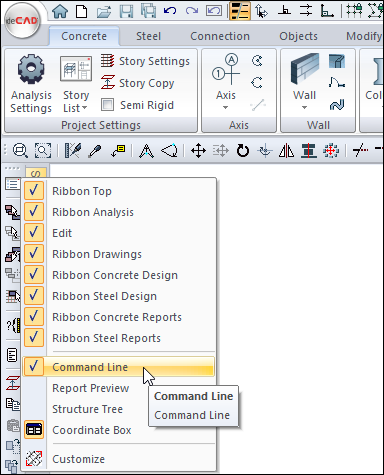384x475 pixels.
Task: Uncheck Command Line in the menu
Action: click(119, 367)
